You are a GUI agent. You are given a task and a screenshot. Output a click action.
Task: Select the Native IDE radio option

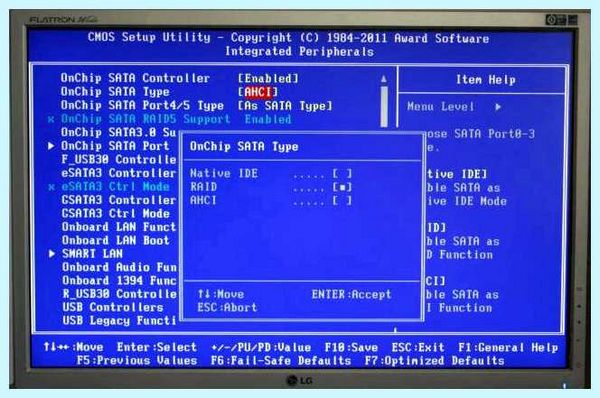[x=271, y=174]
